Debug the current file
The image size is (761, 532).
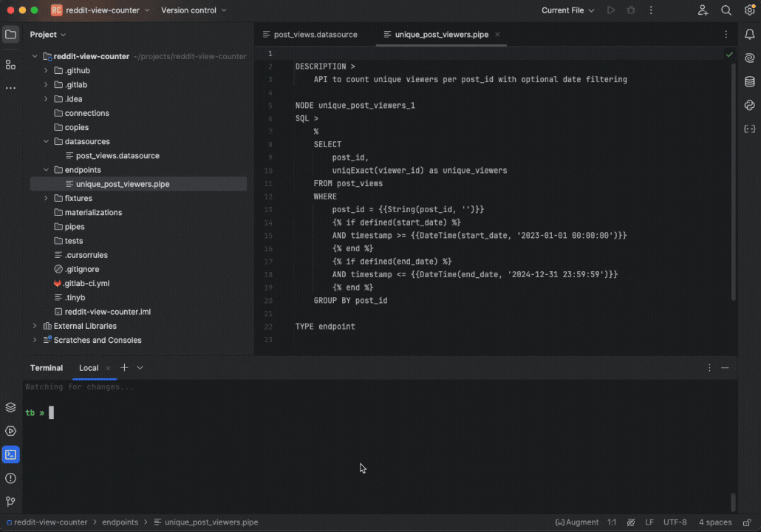(x=630, y=10)
